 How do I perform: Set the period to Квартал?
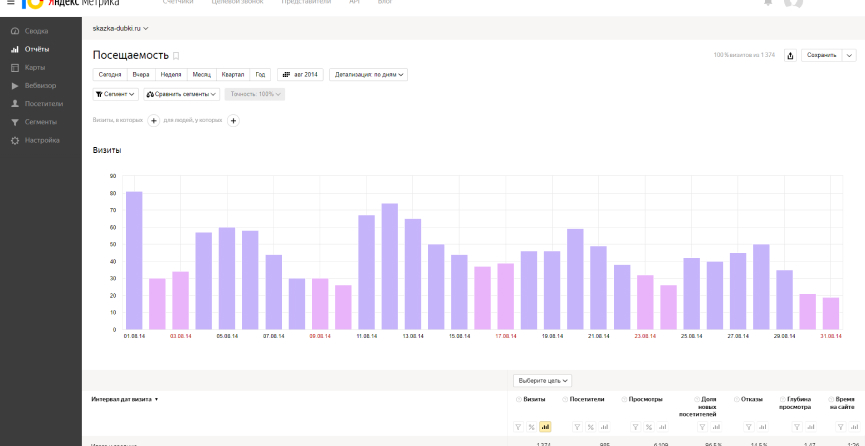click(233, 75)
